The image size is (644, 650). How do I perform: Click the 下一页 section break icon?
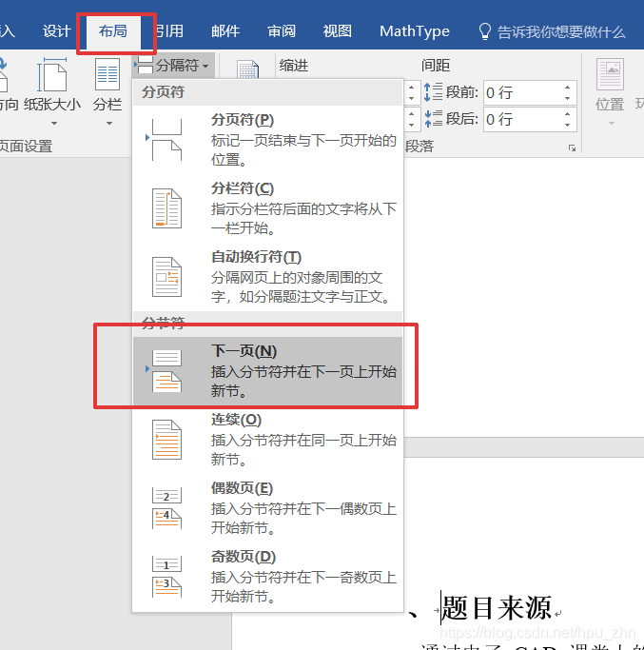point(166,371)
